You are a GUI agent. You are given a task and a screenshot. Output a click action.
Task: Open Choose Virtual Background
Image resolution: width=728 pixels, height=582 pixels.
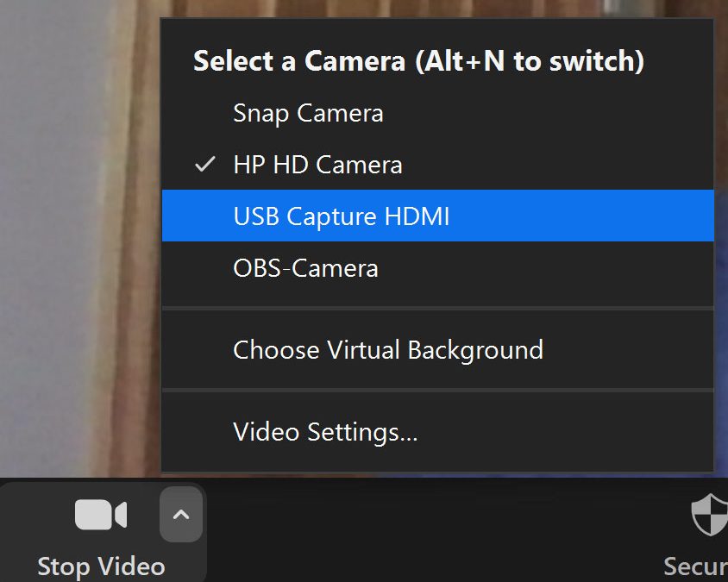point(388,350)
